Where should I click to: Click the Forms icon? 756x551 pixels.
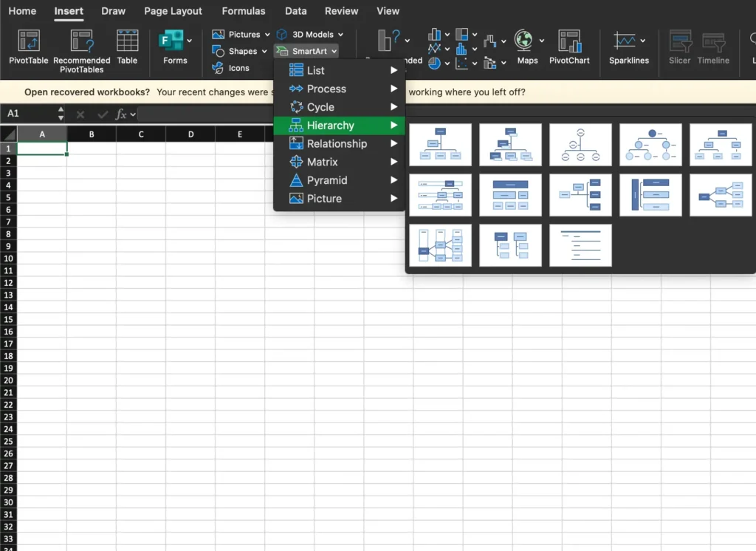pyautogui.click(x=171, y=40)
